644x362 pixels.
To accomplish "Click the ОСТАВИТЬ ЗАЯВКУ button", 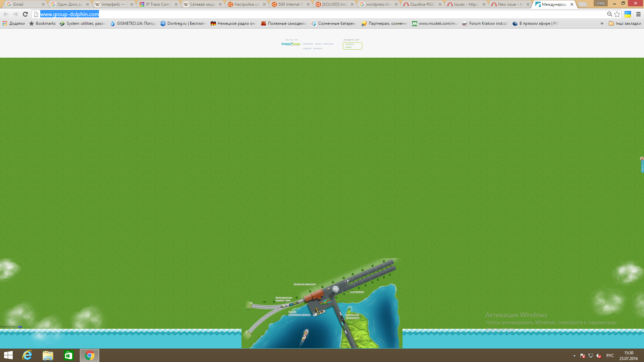I will pos(352,46).
